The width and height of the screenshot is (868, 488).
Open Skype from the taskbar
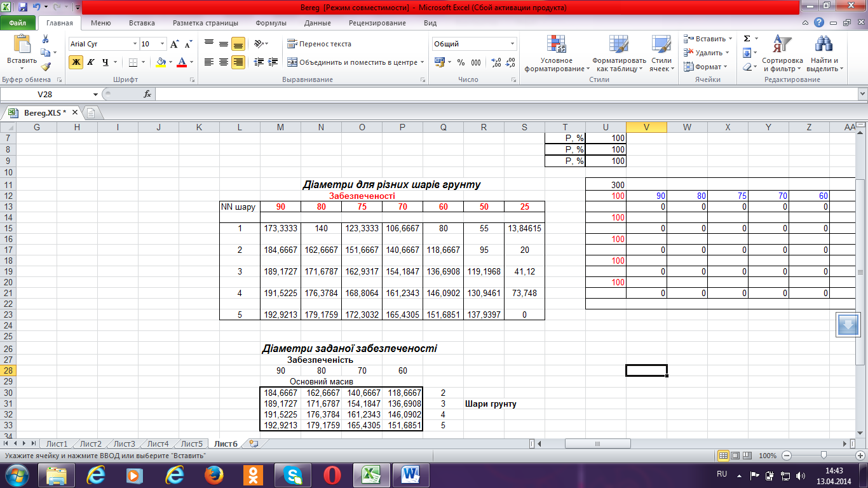click(x=292, y=475)
